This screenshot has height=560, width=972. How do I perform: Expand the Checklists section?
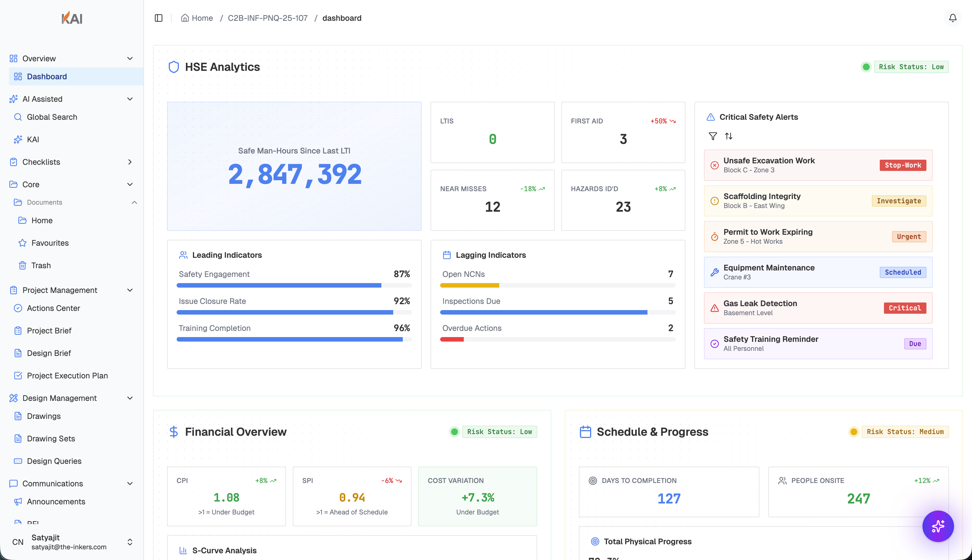(x=130, y=162)
